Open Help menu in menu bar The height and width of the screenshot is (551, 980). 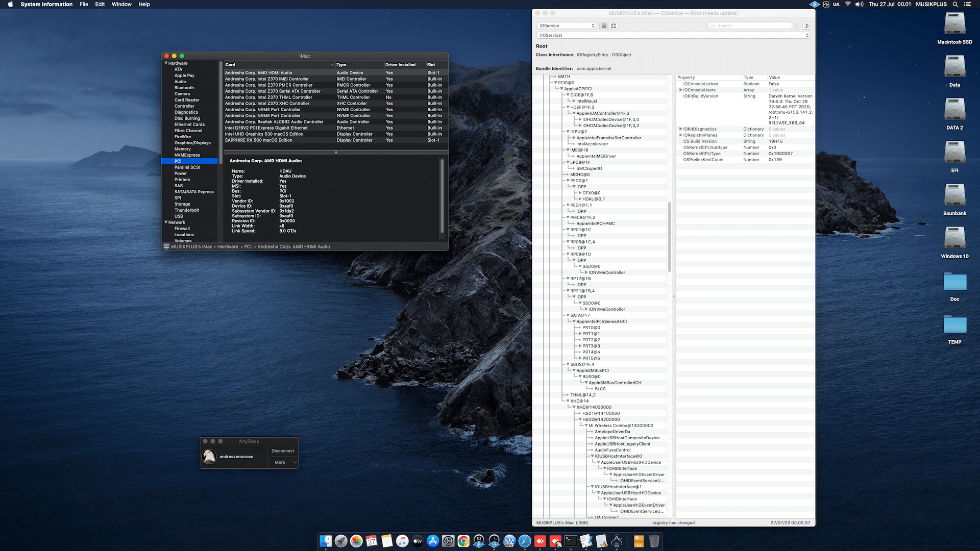144,4
